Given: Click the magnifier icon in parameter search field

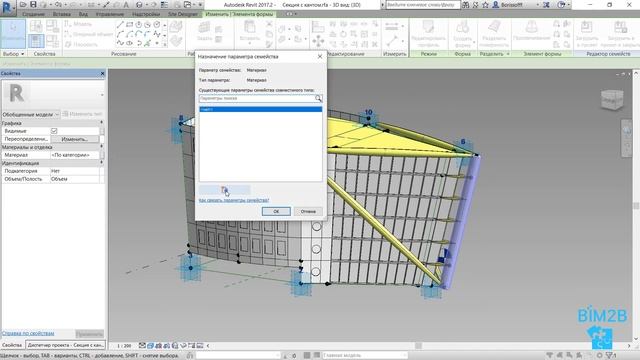Looking at the screenshot, I should click(318, 98).
